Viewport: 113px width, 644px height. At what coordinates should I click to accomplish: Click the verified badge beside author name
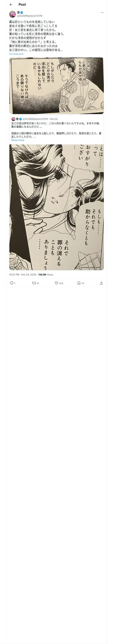[22, 13]
